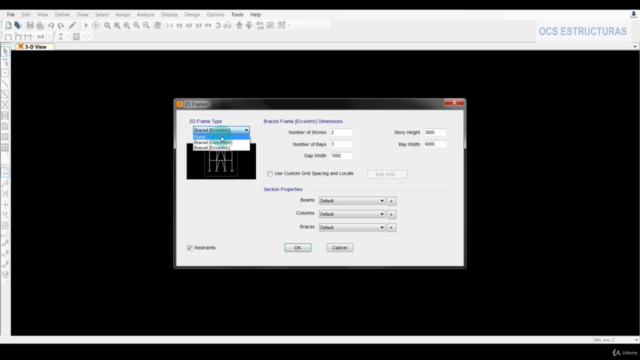Click the Number of Bays field

tap(341, 144)
